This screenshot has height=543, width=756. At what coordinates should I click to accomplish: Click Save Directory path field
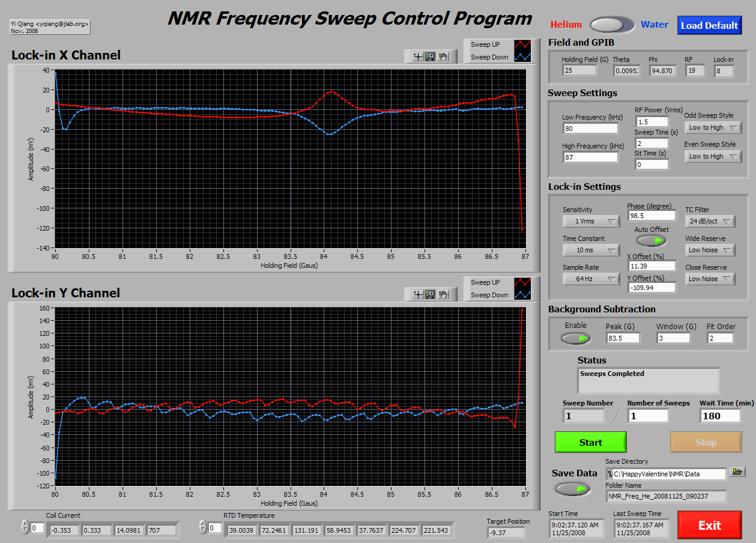point(666,474)
